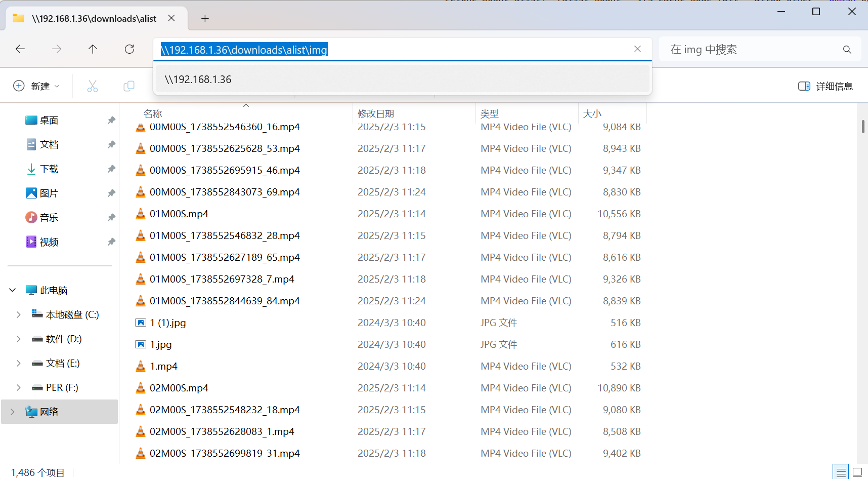Collapse the 此电脑 tree node
The image size is (868, 479).
tap(13, 290)
